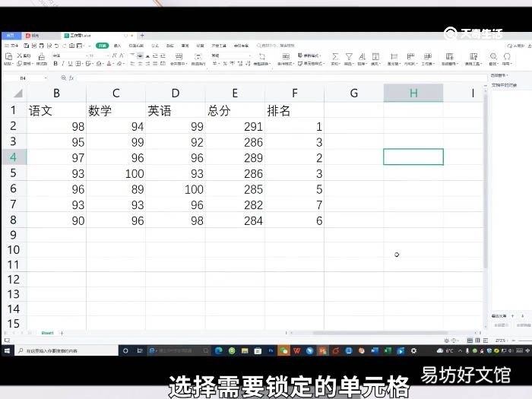Image resolution: width=532 pixels, height=399 pixels.
Task: Open the Home ribbon tab
Action: pos(102,46)
